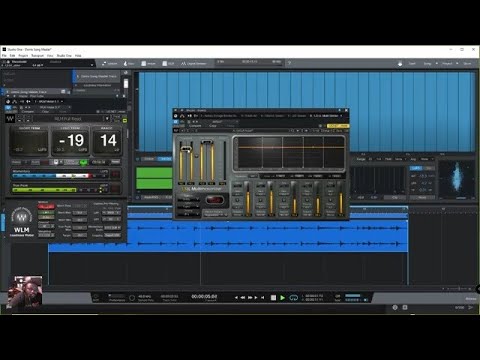Click the Multimaximizer red attenuation display

point(214,200)
